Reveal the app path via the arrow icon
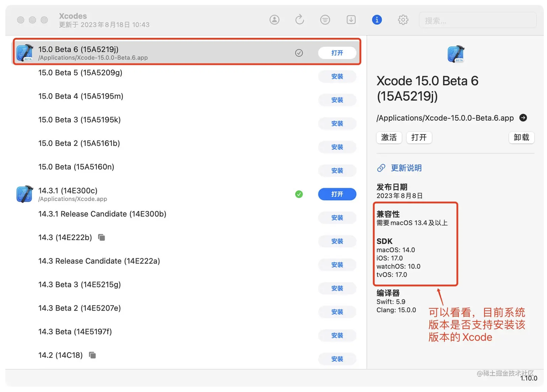Viewport: 547px width, 392px height. point(523,118)
